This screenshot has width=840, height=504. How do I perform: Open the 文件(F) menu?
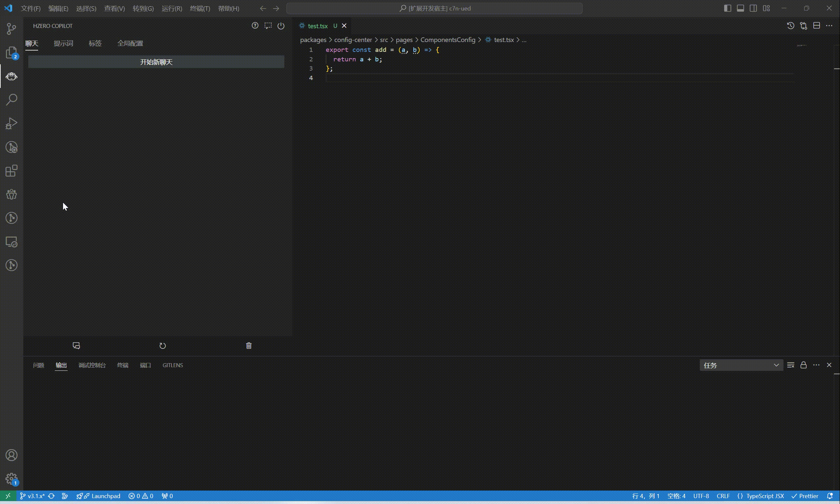point(31,9)
